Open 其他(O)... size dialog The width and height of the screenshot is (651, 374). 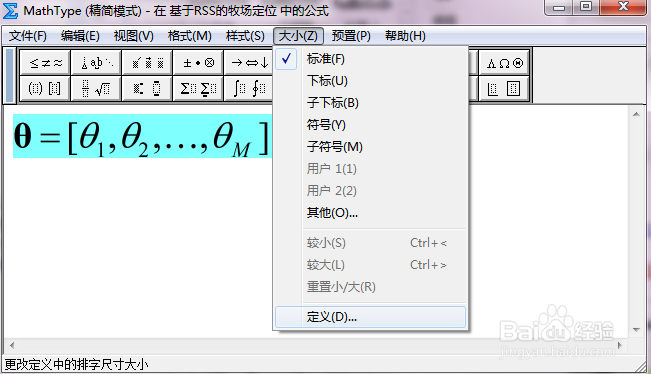370,213
